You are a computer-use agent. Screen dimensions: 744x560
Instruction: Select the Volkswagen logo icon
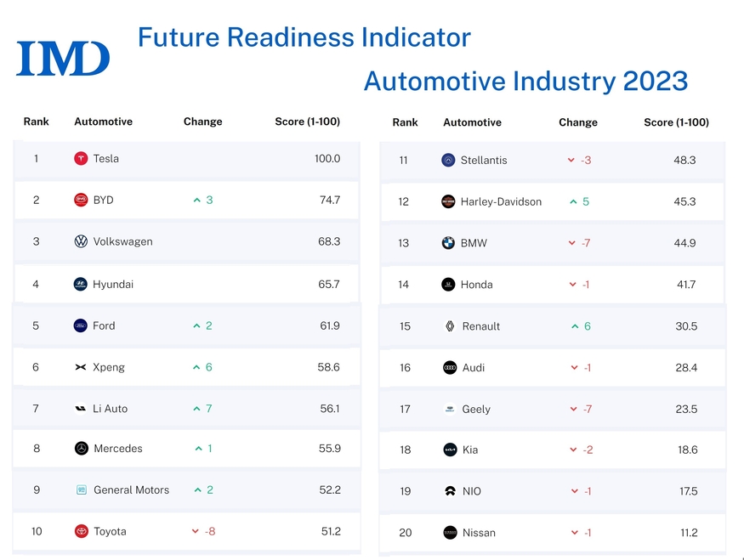click(x=81, y=242)
